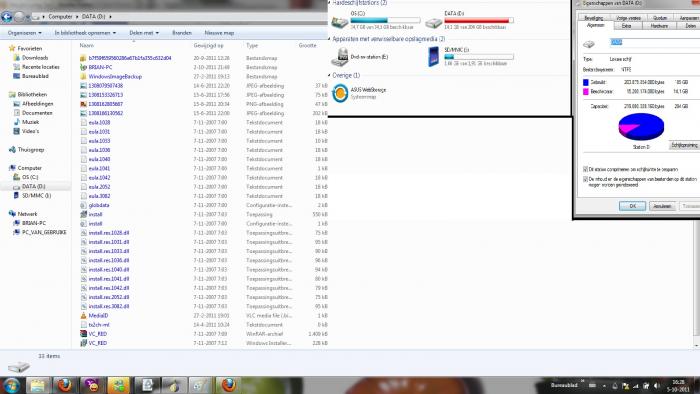Open the ASUS WebStorage icon
Screen dimensions: 700x394
click(340, 93)
